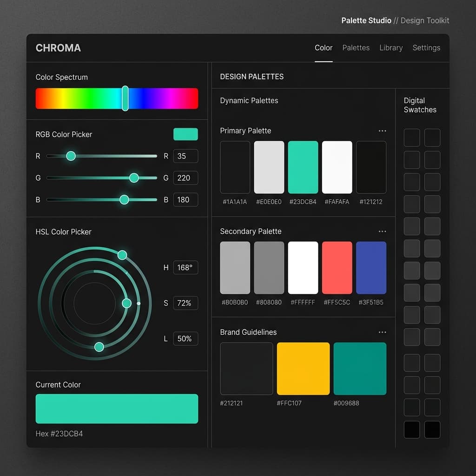The image size is (476, 476).
Task: Click the H value field showing 168°
Action: [x=185, y=267]
